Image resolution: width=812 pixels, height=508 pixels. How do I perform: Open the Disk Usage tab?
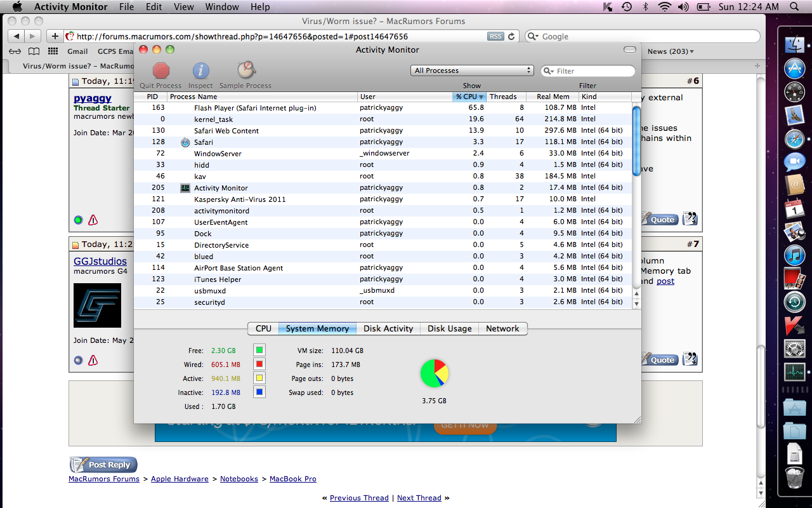[449, 328]
